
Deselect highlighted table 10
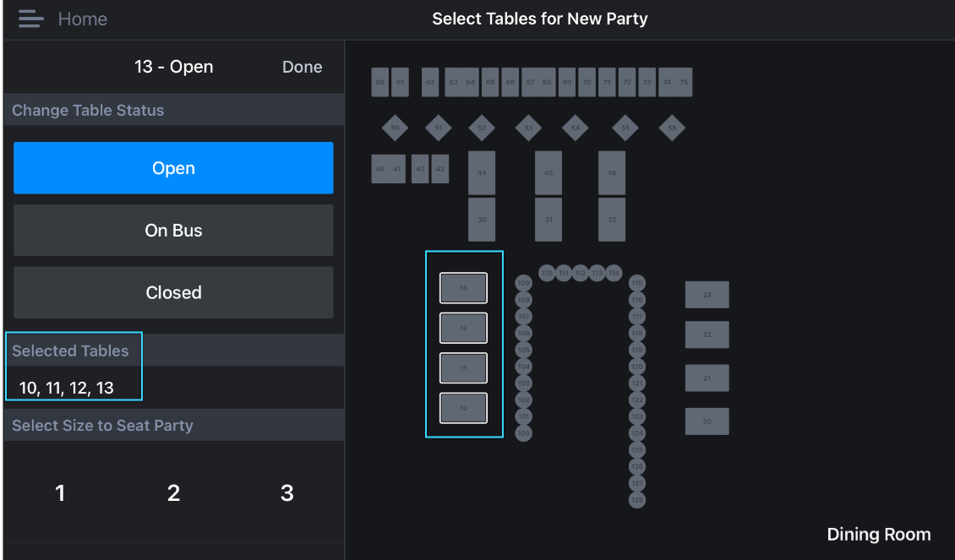tap(463, 408)
